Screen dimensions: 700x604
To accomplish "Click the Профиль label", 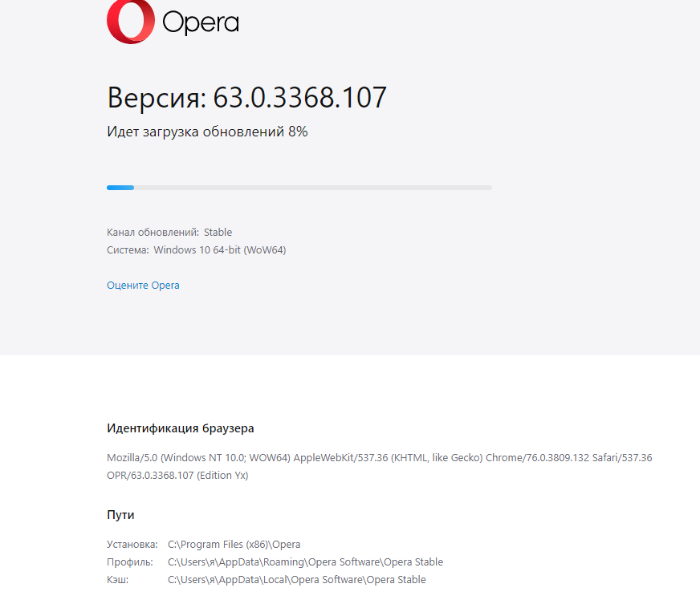I will point(129,562).
